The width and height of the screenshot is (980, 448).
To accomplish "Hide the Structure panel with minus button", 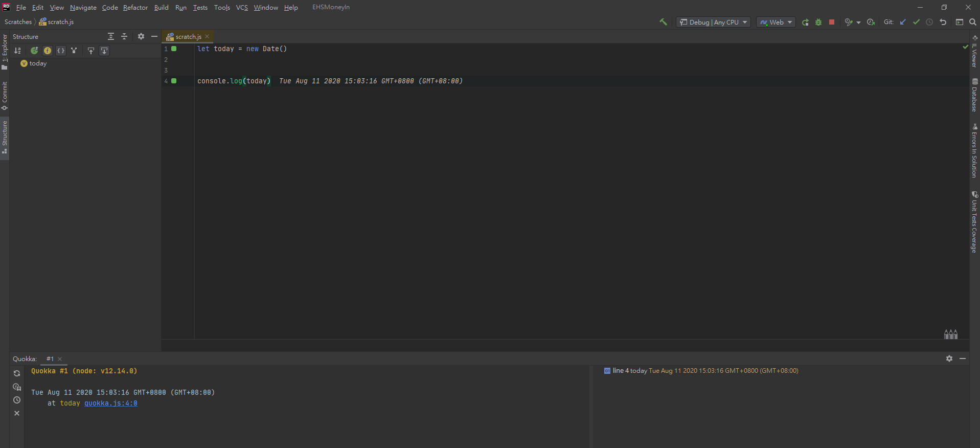I will (154, 36).
